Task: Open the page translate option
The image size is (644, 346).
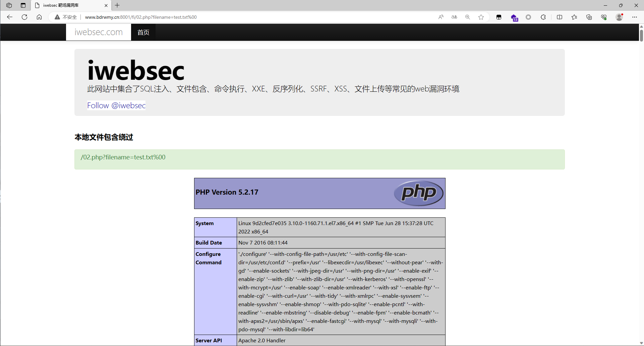Action: [454, 17]
